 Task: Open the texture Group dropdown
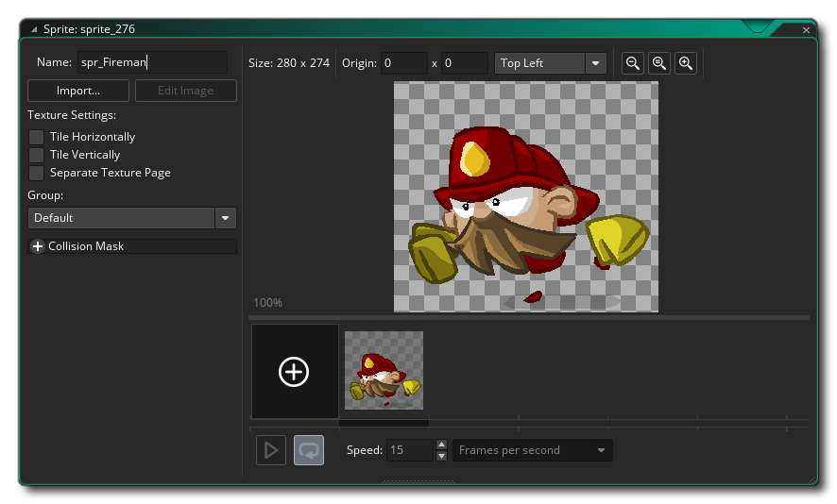225,218
